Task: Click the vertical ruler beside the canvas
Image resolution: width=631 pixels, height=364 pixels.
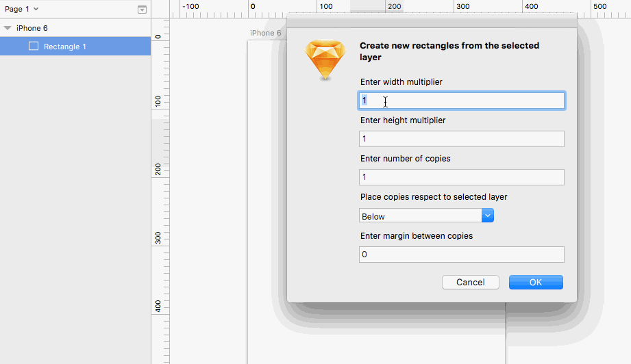Action: (x=160, y=205)
